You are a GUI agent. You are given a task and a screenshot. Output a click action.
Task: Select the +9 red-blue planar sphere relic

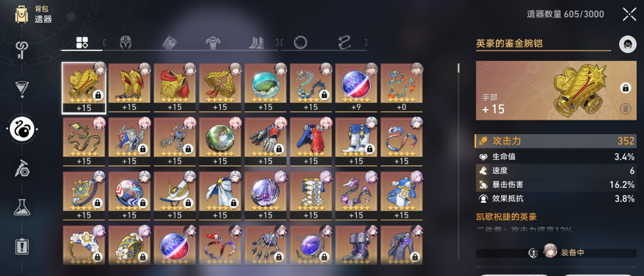click(x=356, y=88)
